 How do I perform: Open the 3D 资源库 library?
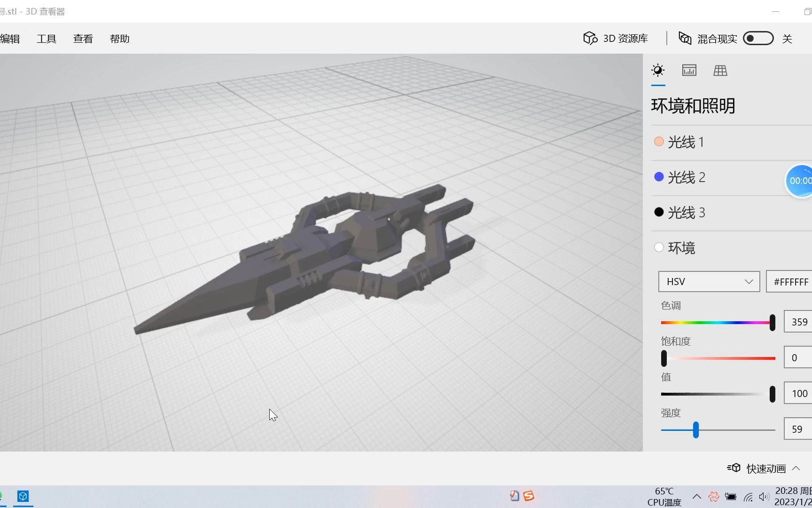point(616,39)
